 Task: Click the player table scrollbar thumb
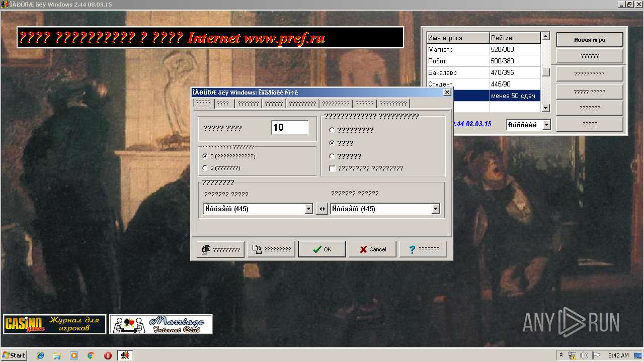(x=546, y=72)
